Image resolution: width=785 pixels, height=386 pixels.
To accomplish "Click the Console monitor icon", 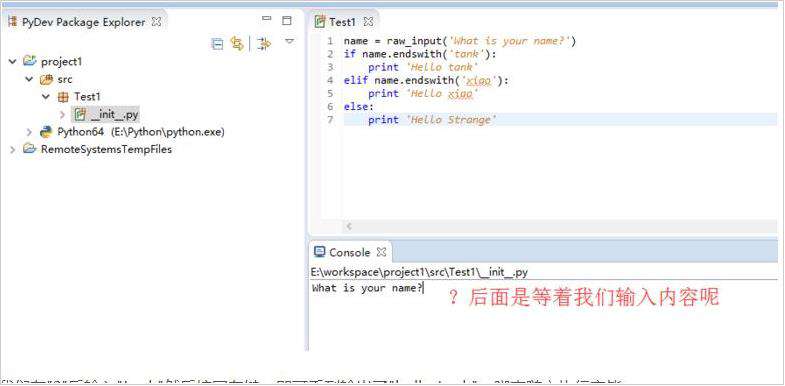I will 319,252.
